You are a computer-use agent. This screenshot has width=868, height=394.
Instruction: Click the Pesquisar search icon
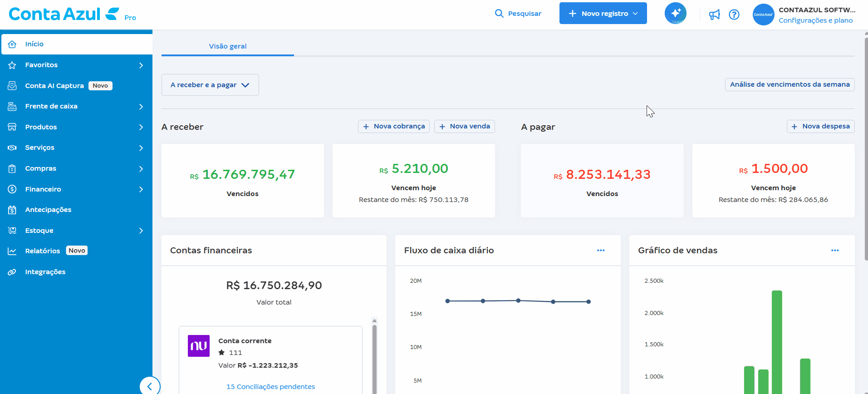pos(499,14)
